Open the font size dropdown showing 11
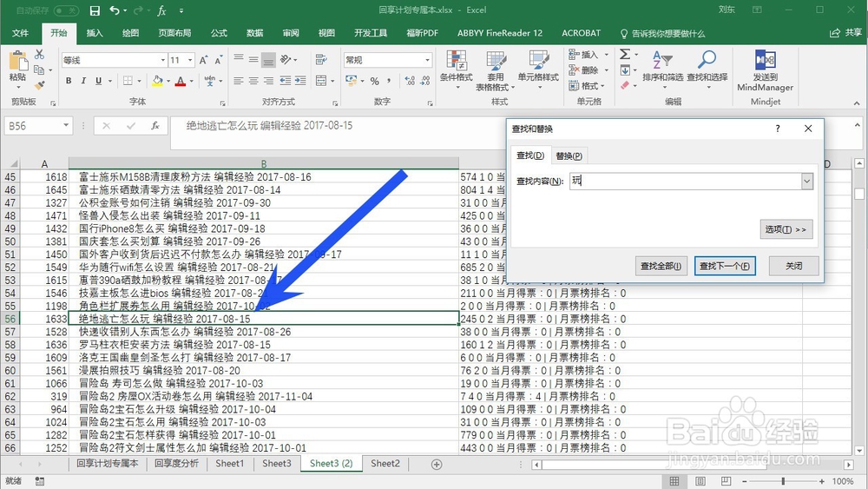This screenshot has height=489, width=868. [x=190, y=60]
